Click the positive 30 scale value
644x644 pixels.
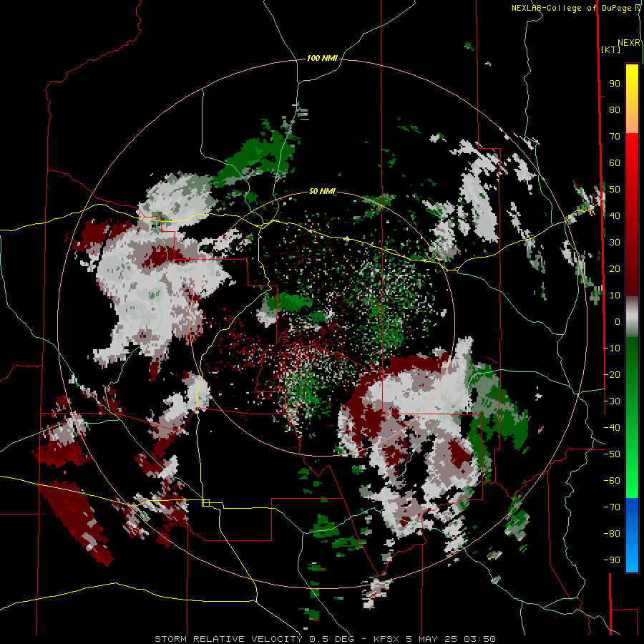(615, 243)
